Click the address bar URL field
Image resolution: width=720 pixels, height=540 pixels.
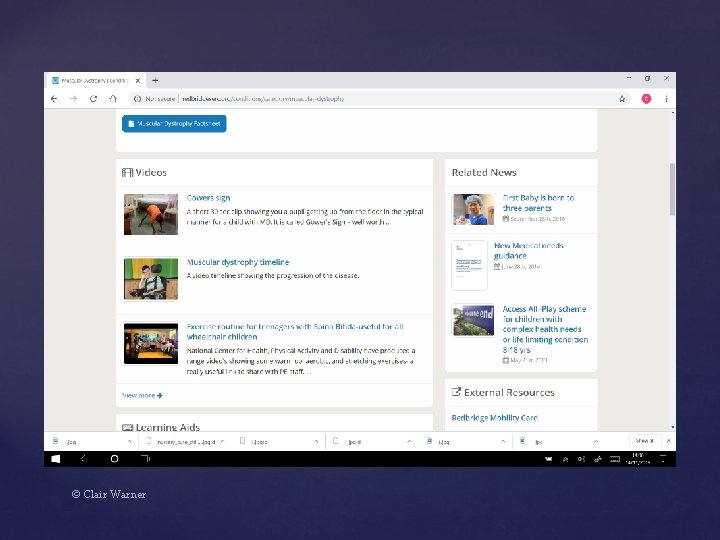point(377,99)
